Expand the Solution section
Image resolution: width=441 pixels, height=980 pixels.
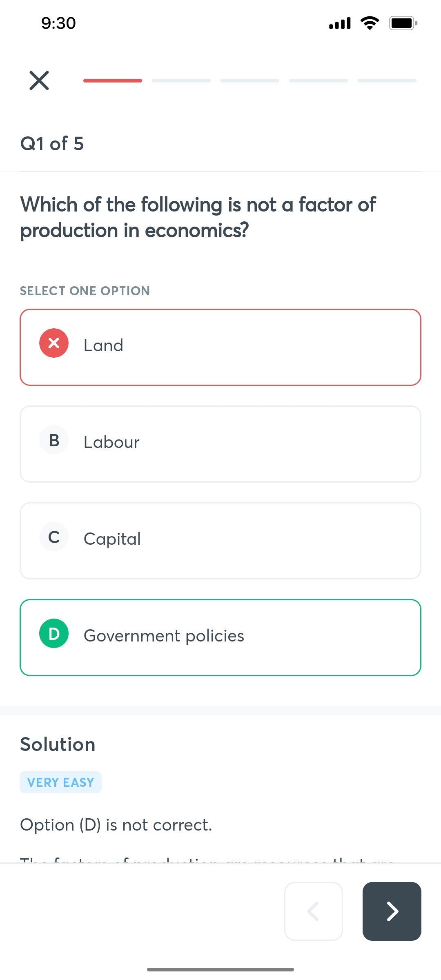[x=57, y=744]
